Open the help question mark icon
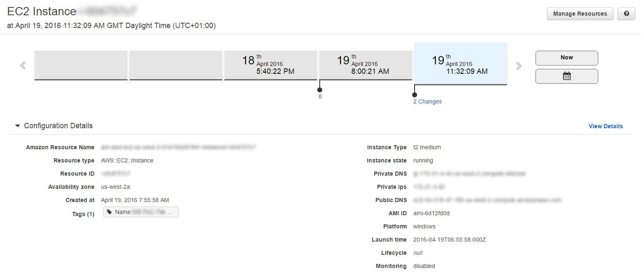Viewport: 644px width, 275px height. (x=626, y=14)
